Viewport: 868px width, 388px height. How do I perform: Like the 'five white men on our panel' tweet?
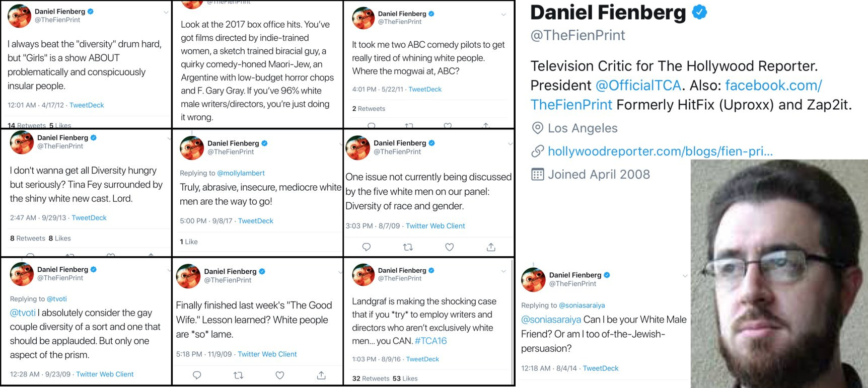(450, 247)
